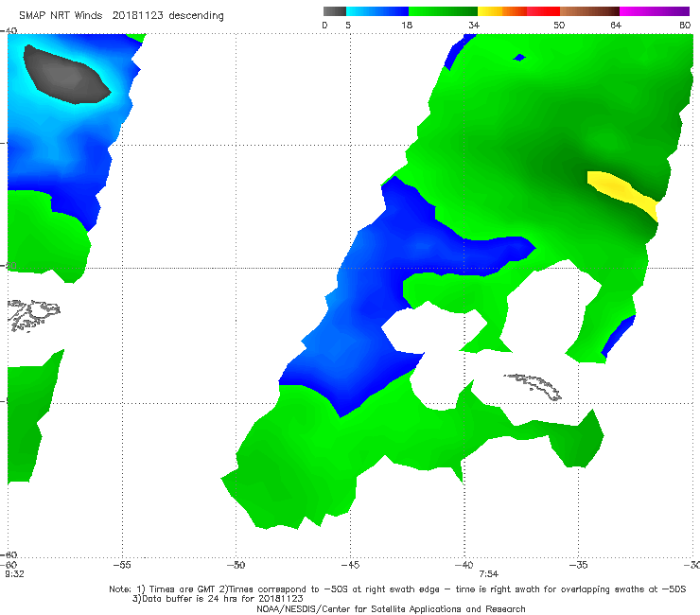The width and height of the screenshot is (700, 615).
Task: Click the magenta-purple segment of the color bar
Action: pos(655,11)
